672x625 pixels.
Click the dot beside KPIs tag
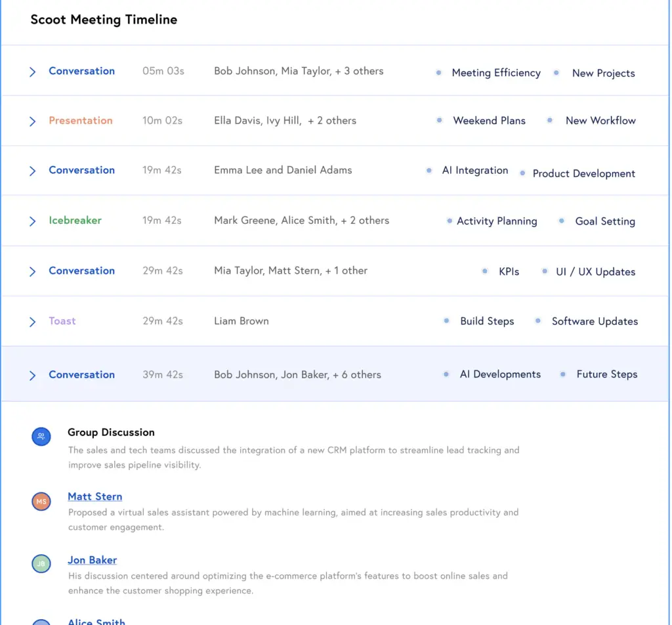click(x=485, y=271)
